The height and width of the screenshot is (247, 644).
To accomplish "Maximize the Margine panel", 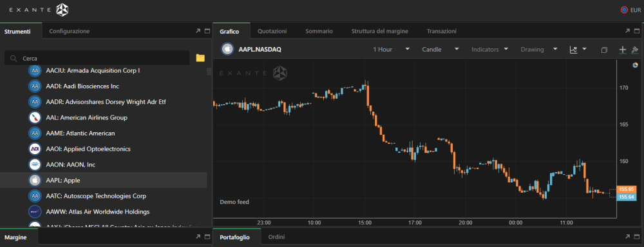I will [x=207, y=237].
